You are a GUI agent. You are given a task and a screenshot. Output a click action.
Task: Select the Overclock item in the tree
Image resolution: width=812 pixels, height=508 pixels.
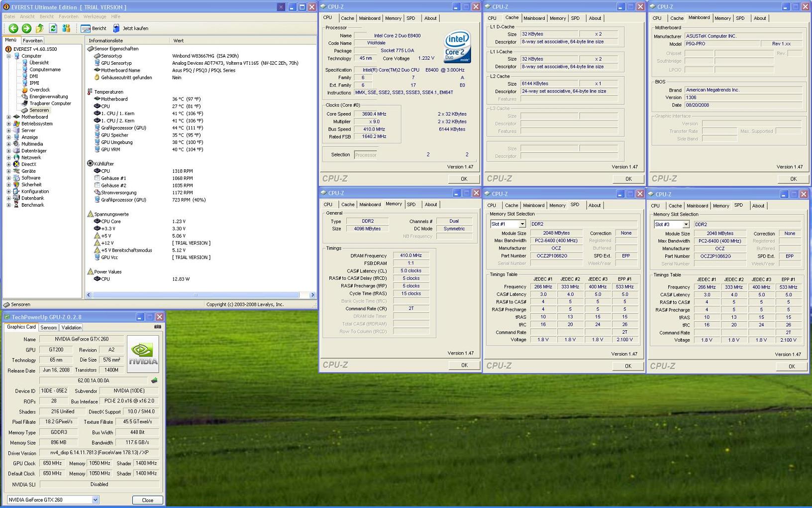pyautogui.click(x=39, y=90)
